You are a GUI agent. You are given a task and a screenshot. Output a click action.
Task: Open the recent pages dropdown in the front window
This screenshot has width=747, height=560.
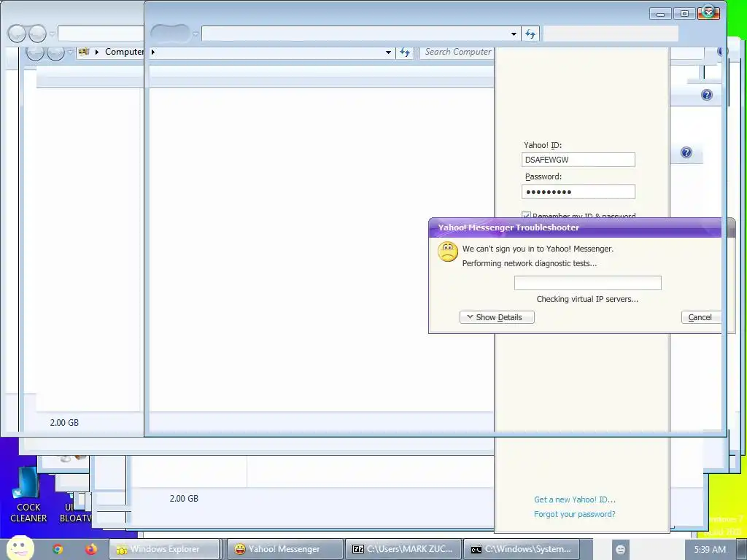pos(196,34)
